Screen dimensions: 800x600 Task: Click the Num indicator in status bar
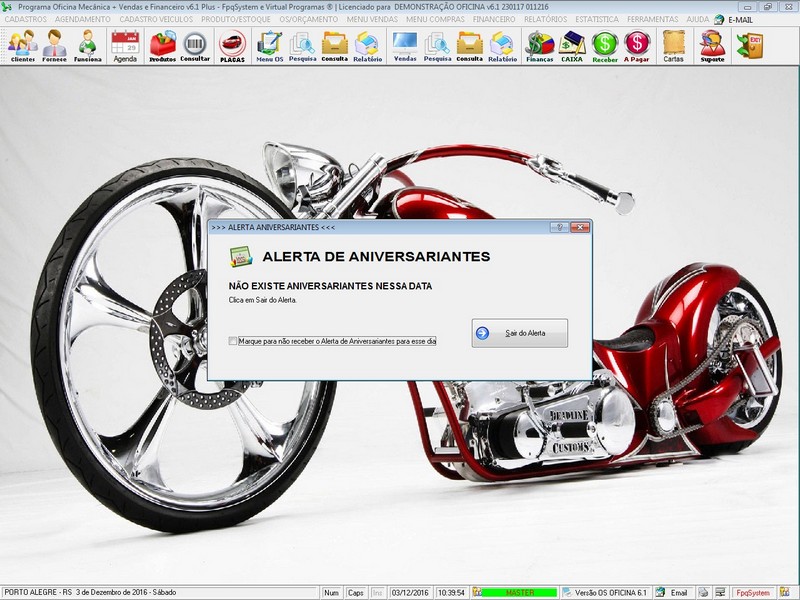point(331,592)
